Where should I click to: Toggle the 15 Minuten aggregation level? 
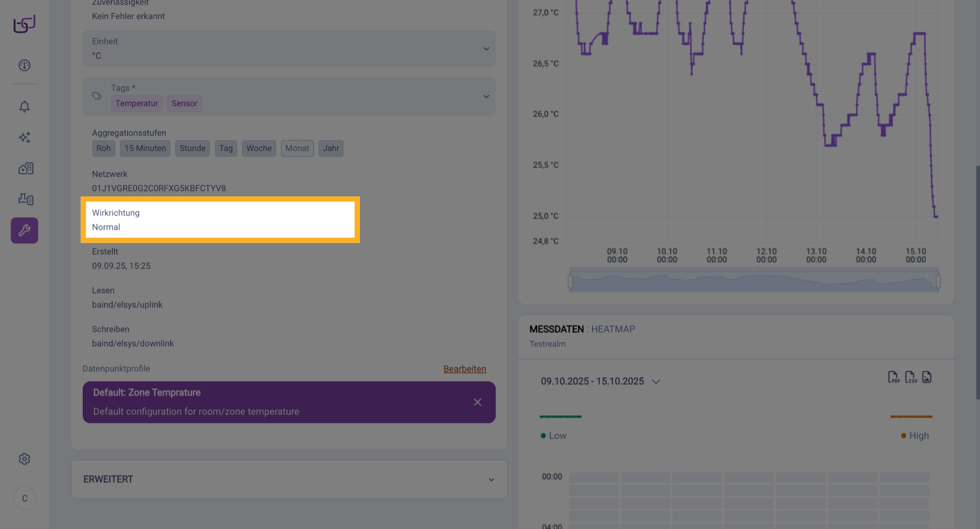pos(145,148)
